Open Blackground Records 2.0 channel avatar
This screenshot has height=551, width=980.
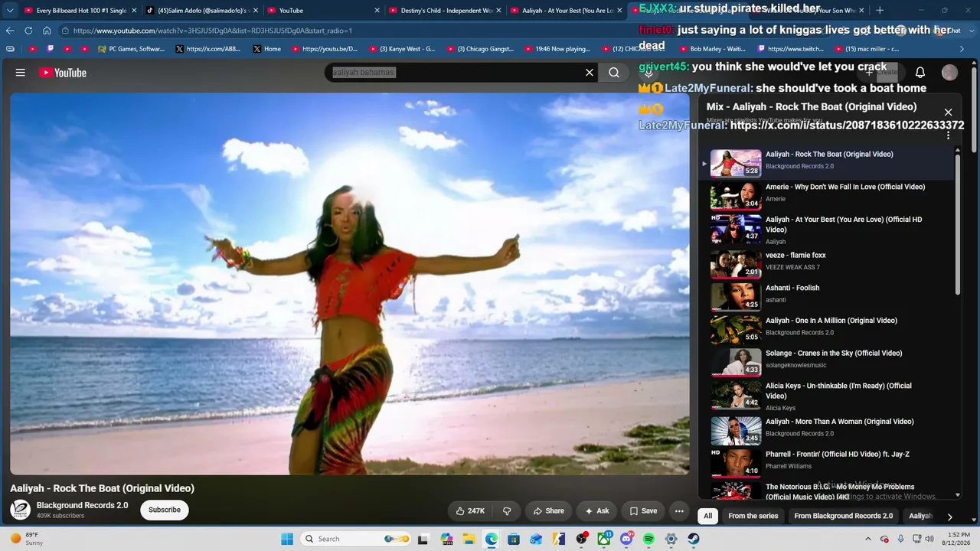click(x=21, y=510)
